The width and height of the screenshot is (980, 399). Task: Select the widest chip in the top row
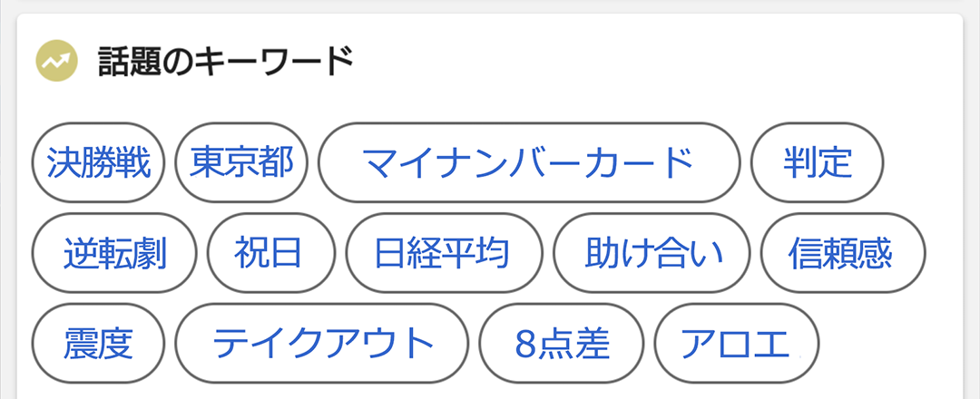[529, 162]
